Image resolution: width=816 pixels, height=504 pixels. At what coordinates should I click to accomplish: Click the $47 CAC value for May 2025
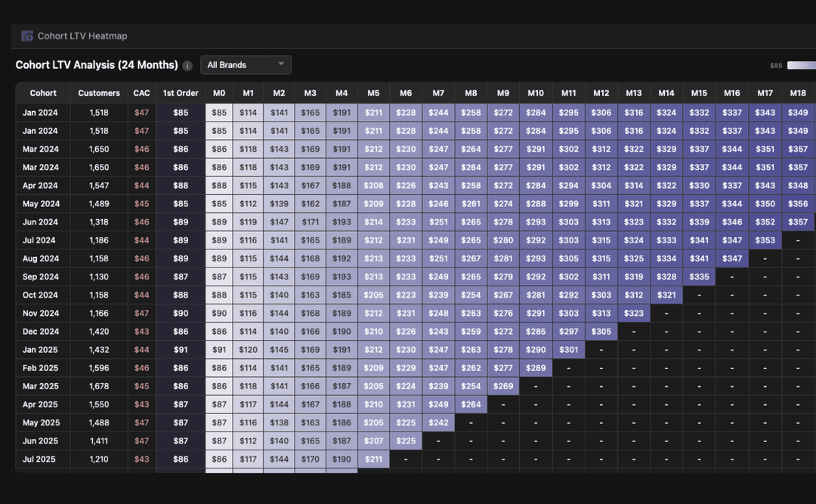click(141, 422)
